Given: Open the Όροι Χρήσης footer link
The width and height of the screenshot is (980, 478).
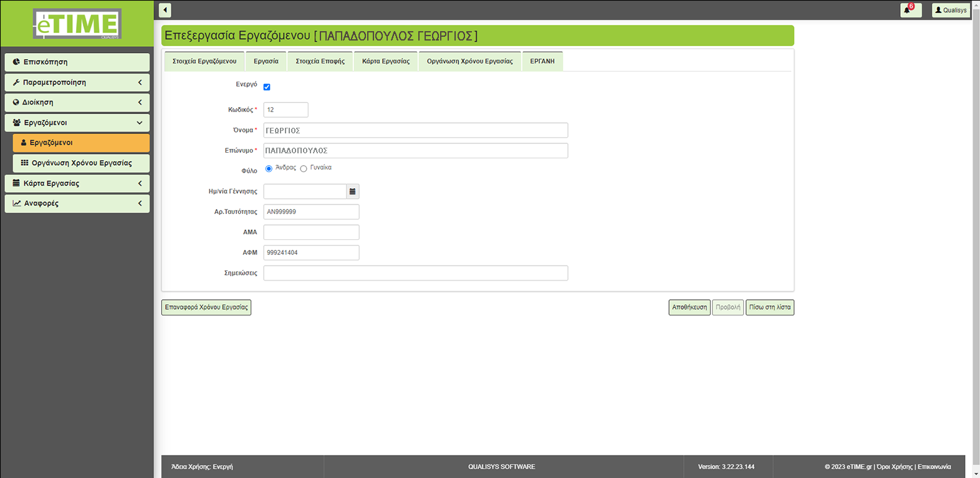Looking at the screenshot, I should point(895,467).
